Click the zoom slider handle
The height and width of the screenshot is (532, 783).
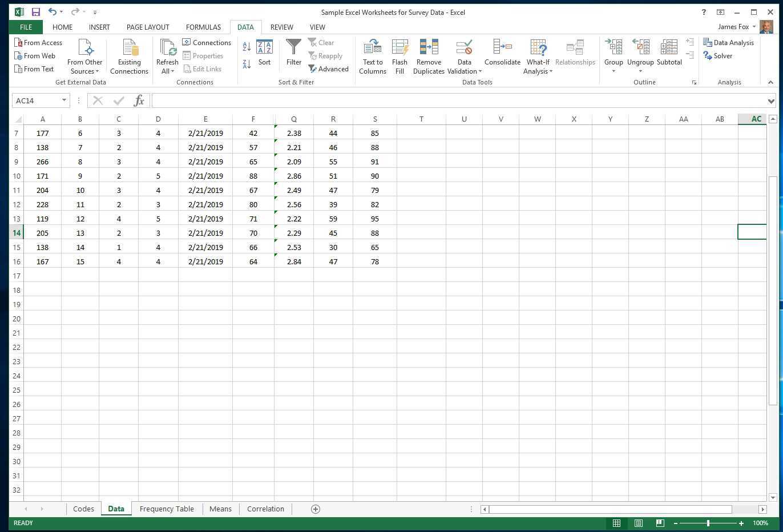pyautogui.click(x=708, y=523)
